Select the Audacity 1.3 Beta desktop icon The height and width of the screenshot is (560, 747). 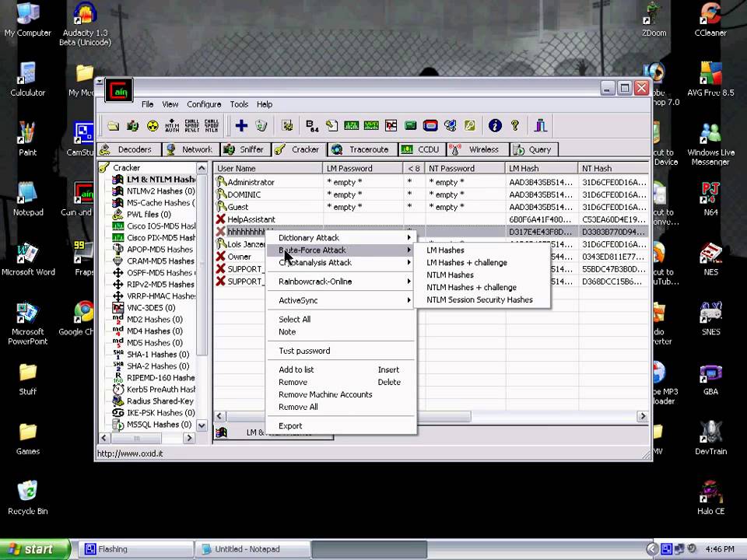pos(86,24)
